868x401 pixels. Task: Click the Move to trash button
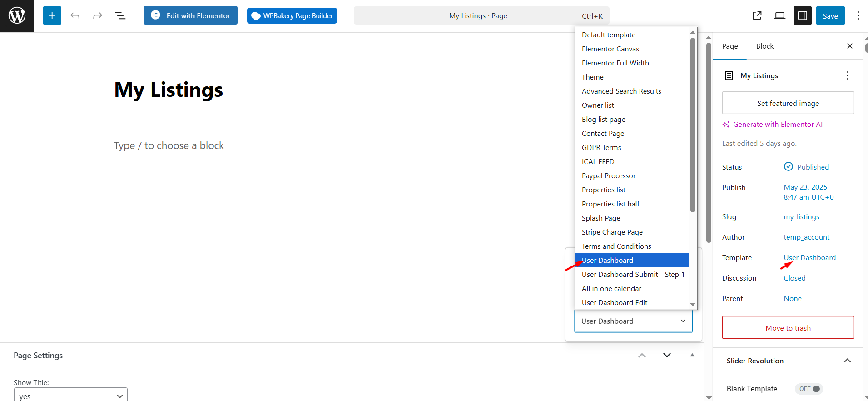(x=788, y=328)
